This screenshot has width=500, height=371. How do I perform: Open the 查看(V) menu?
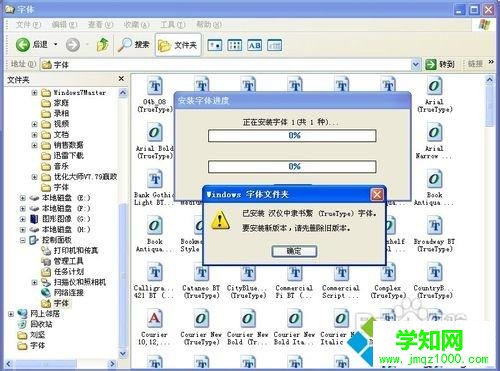[100, 25]
